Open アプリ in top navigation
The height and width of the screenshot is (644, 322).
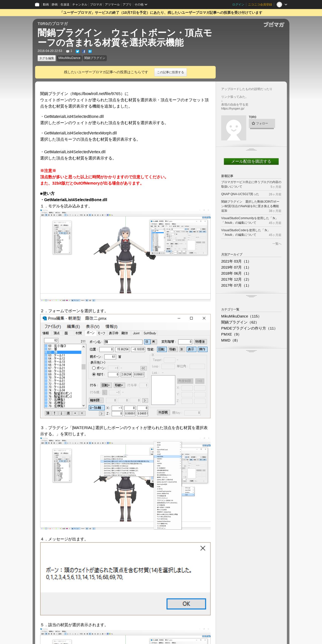coord(127,5)
